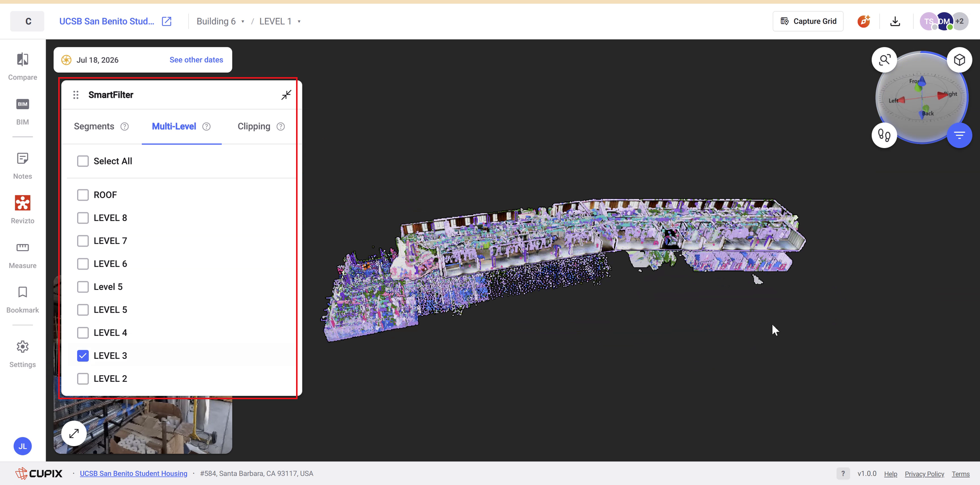Click the C workspace button
This screenshot has width=980, height=485.
(x=28, y=21)
